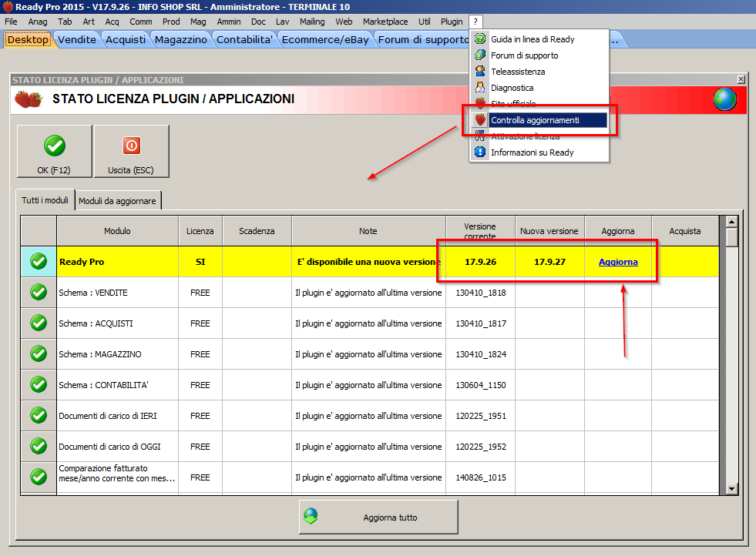Click the Nuova versione column header
This screenshot has width=756, height=556.
pos(549,231)
